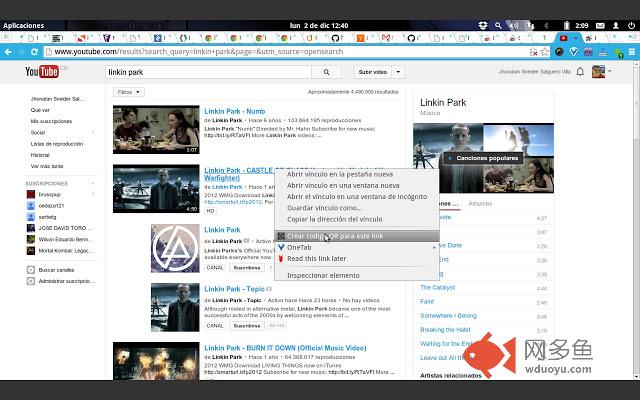
Task: Switch to the Gmail browser tab
Action: click(386, 38)
